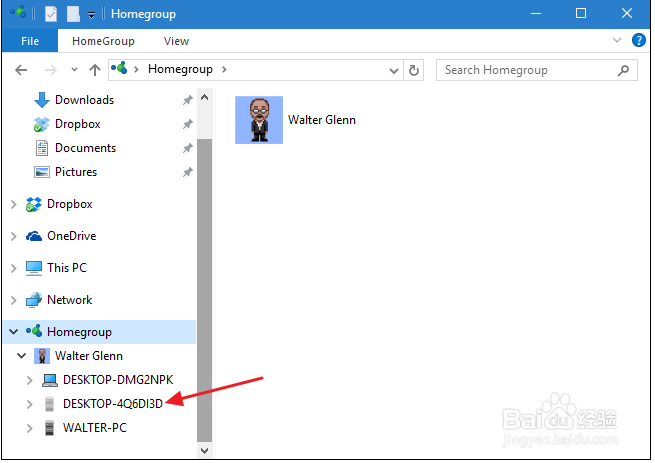Click the pin icon next to Pictures
Viewport: 655px width, 463px height.
tap(188, 172)
